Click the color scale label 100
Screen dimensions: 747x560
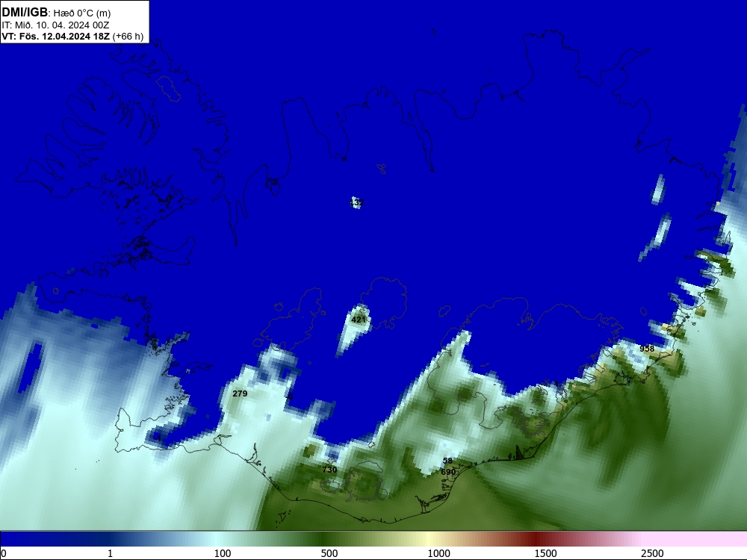coord(223,553)
